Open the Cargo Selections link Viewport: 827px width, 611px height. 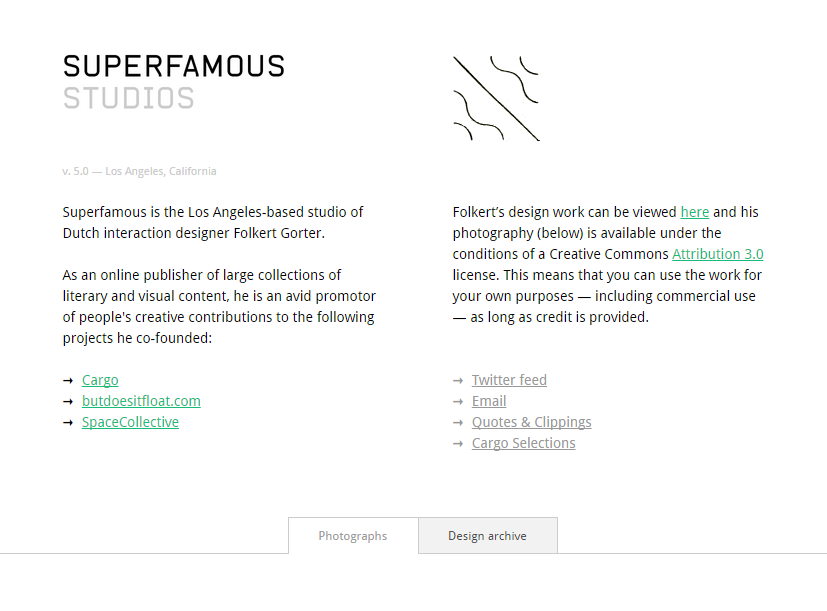click(x=523, y=443)
